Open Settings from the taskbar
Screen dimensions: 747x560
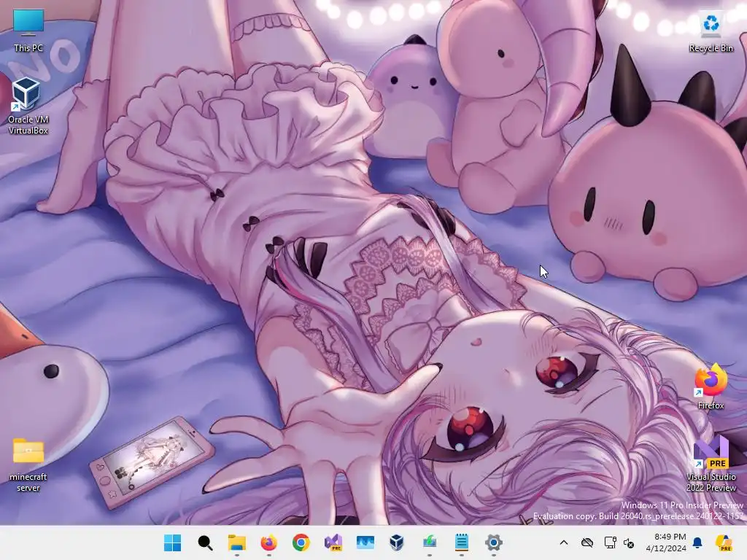(x=494, y=542)
